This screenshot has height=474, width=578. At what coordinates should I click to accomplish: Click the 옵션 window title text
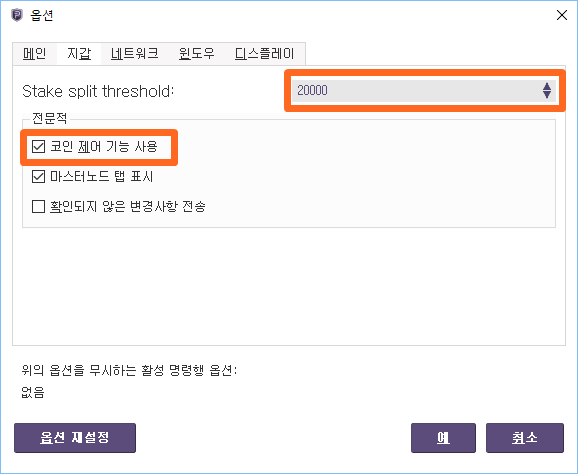pyautogui.click(x=42, y=15)
